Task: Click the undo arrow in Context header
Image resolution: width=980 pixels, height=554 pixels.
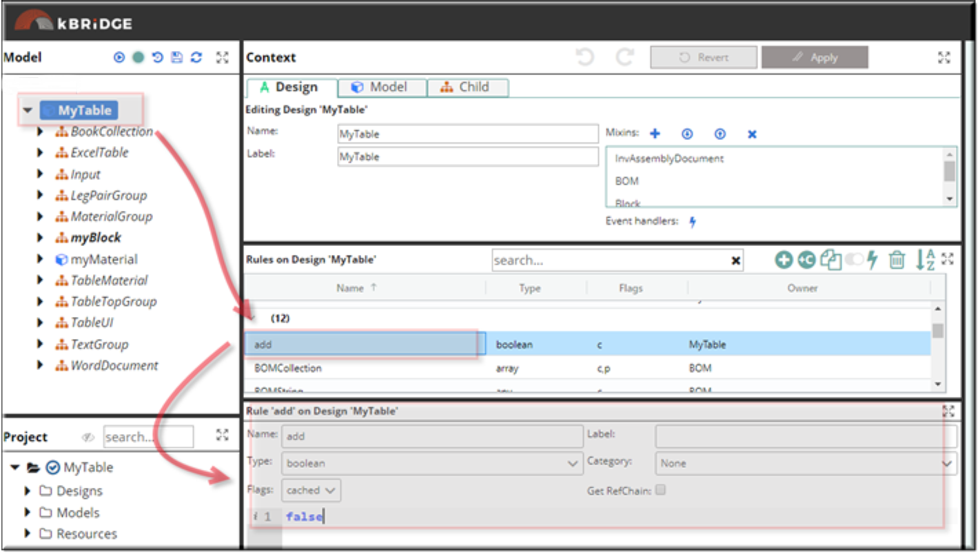Action: pyautogui.click(x=585, y=57)
